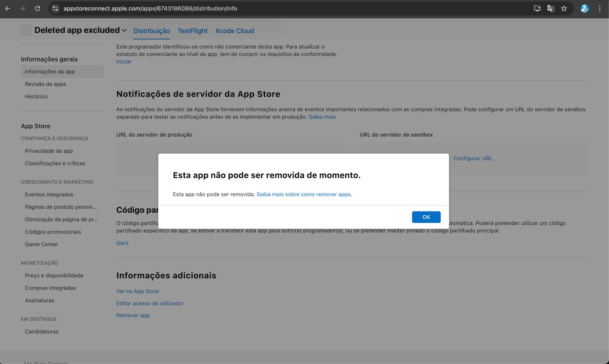Open Chrome three-dot menu
The width and height of the screenshot is (609, 364).
pyautogui.click(x=599, y=8)
